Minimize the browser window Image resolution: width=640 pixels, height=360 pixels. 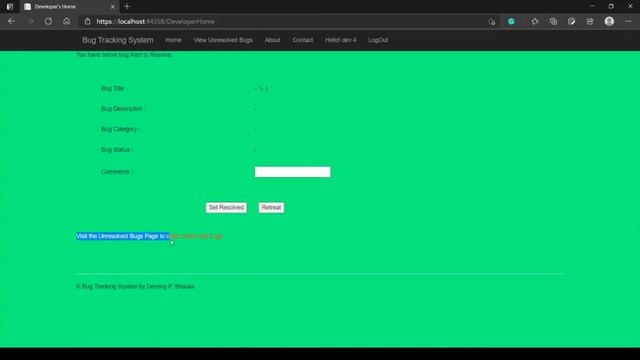[x=592, y=7]
